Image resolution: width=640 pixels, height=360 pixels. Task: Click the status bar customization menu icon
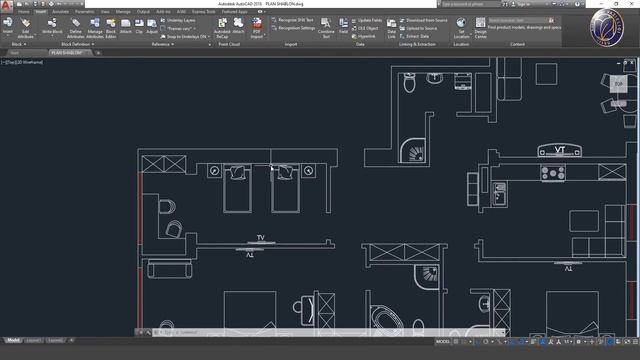pos(636,342)
